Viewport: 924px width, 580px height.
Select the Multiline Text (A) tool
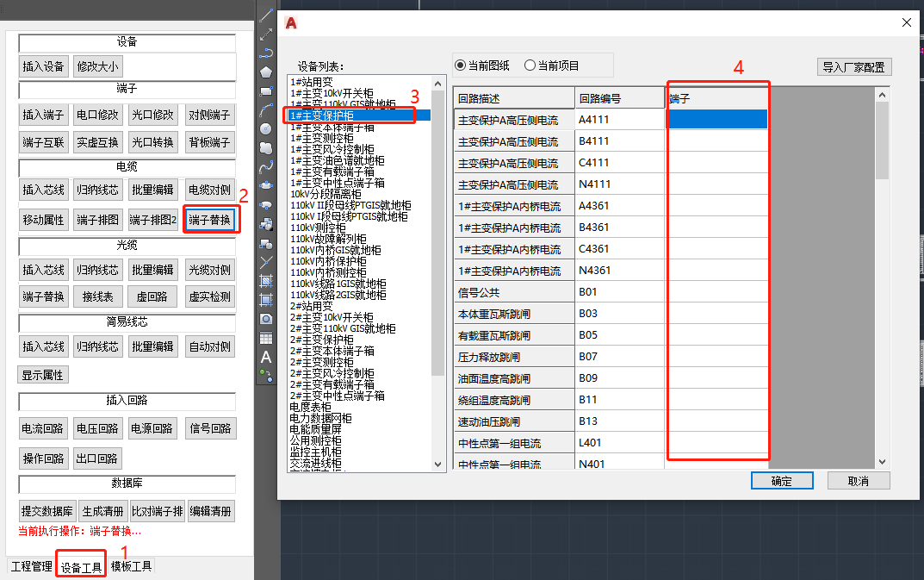267,357
